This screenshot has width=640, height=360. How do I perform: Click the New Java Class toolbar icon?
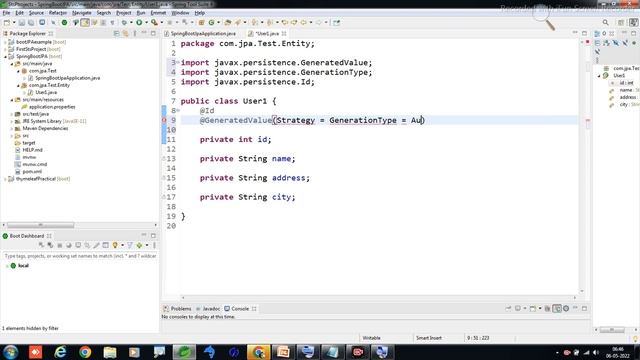click(211, 23)
